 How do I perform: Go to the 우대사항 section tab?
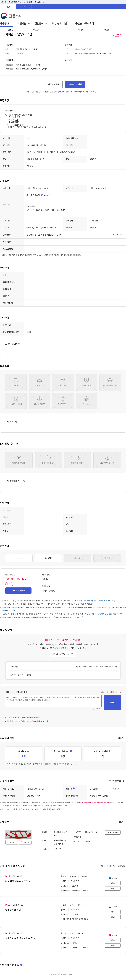(58, 30)
